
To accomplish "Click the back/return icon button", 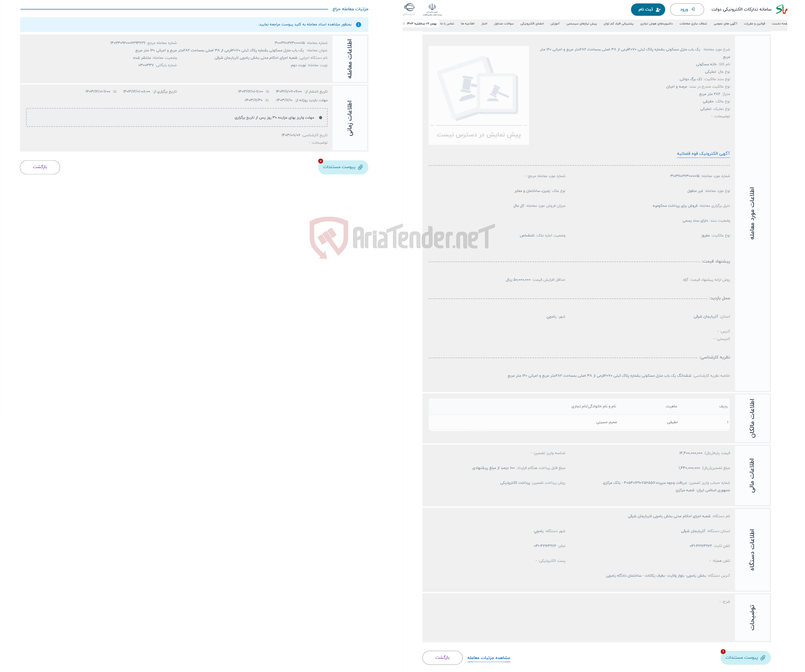I will click(x=39, y=167).
